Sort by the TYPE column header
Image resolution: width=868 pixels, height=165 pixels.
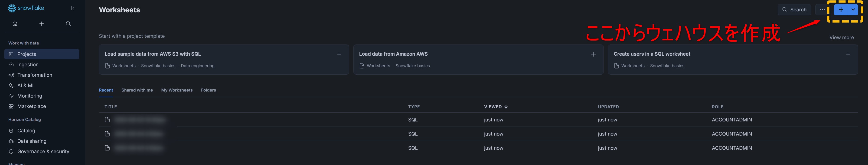tap(414, 107)
